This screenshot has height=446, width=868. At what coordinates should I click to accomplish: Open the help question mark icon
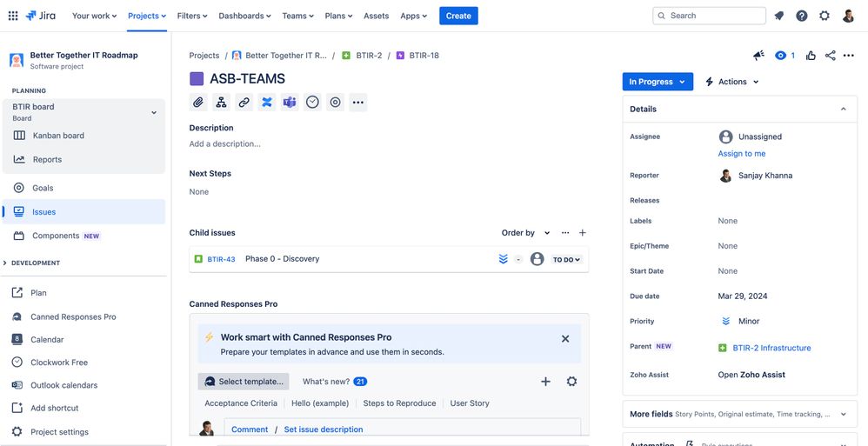802,16
